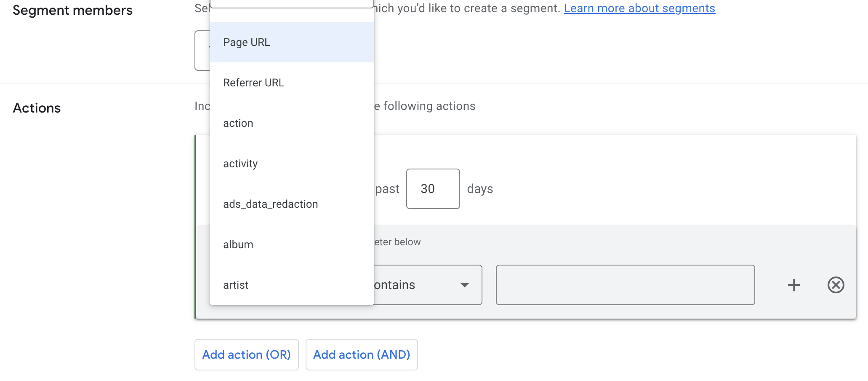Select the activity parameter option
This screenshot has height=381, width=868.
(x=292, y=164)
